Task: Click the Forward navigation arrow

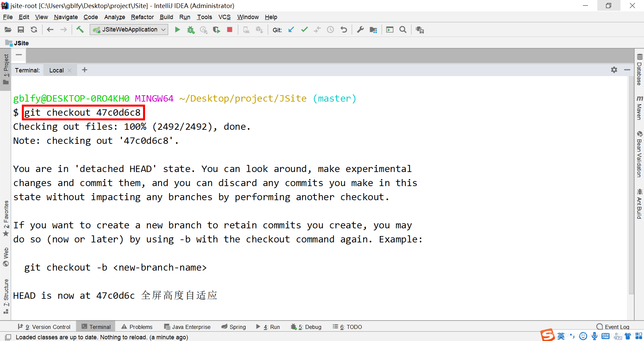Action: coord(63,30)
